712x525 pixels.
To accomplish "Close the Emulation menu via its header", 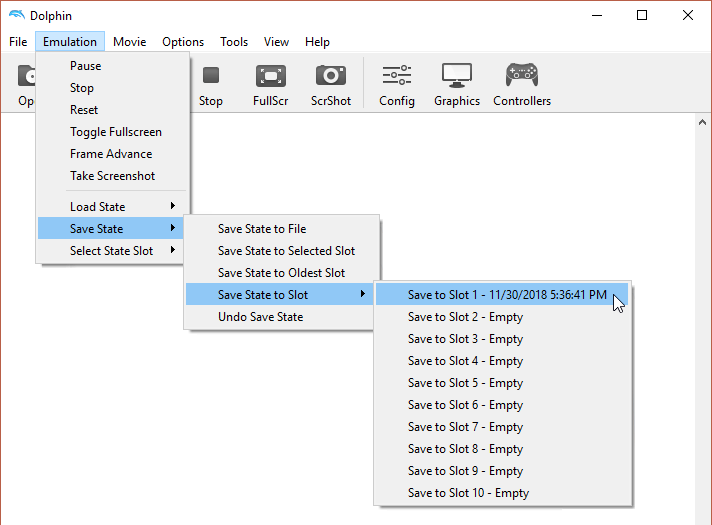I will point(70,42).
